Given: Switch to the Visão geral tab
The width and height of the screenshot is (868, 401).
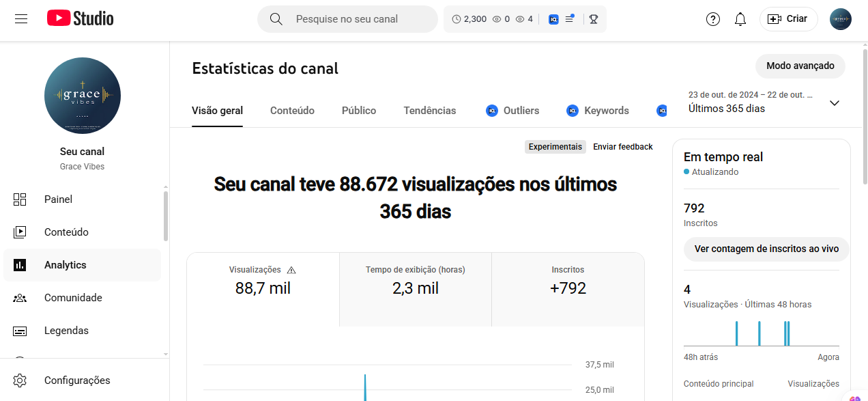Looking at the screenshot, I should pos(217,111).
